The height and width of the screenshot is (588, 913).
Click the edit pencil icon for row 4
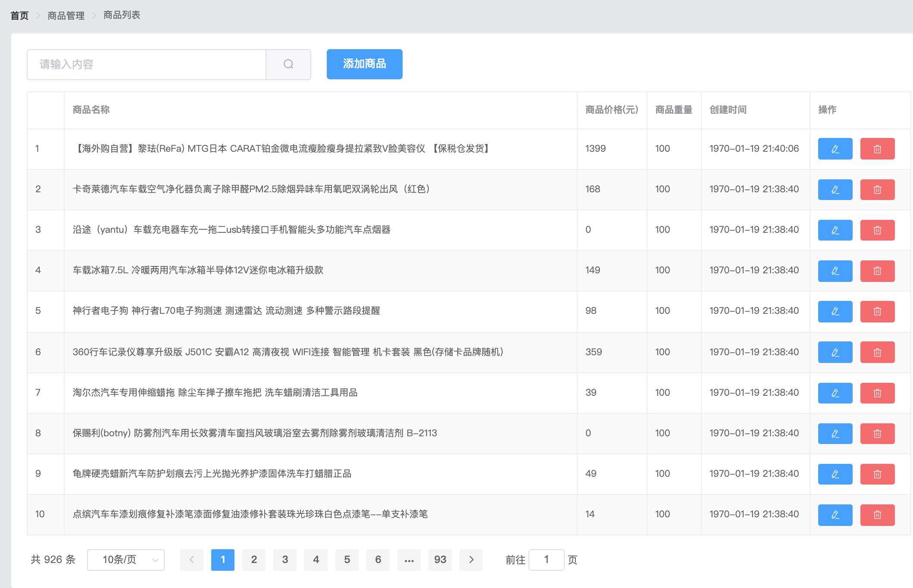(x=835, y=271)
